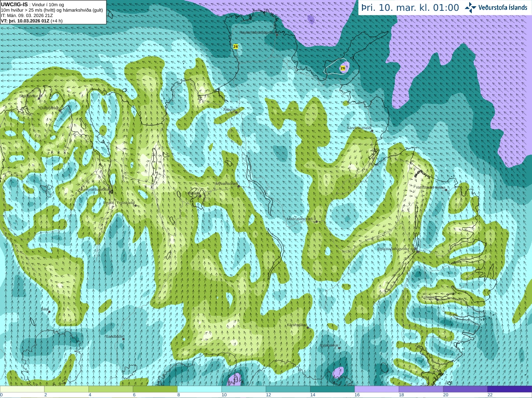The image size is (532, 398).
Task: Pick the 14–16 m/s dark teal swatch
Action: tap(332, 389)
